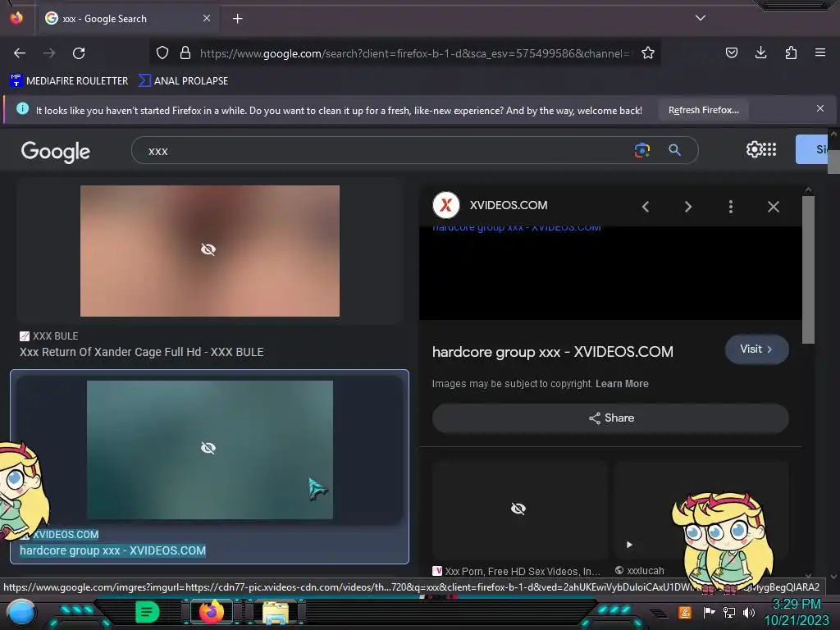Click the Firefox logo at the tab bar start
The height and width of the screenshot is (630, 840).
coord(16,18)
